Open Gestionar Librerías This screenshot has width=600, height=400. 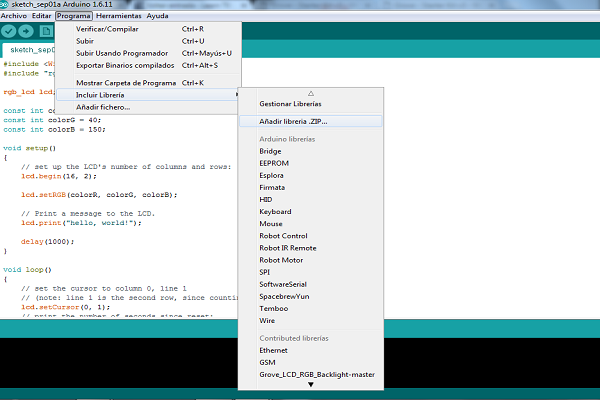[311, 104]
